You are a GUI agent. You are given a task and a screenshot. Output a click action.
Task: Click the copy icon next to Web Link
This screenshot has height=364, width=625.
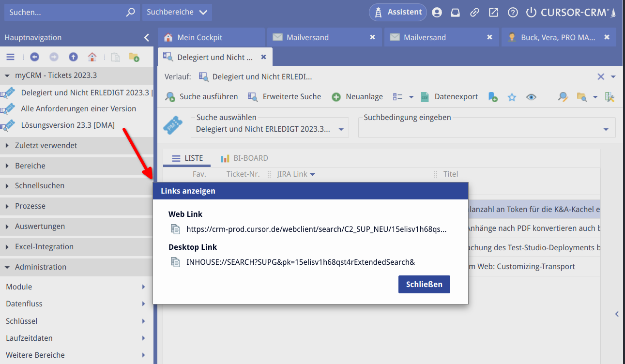click(x=175, y=229)
